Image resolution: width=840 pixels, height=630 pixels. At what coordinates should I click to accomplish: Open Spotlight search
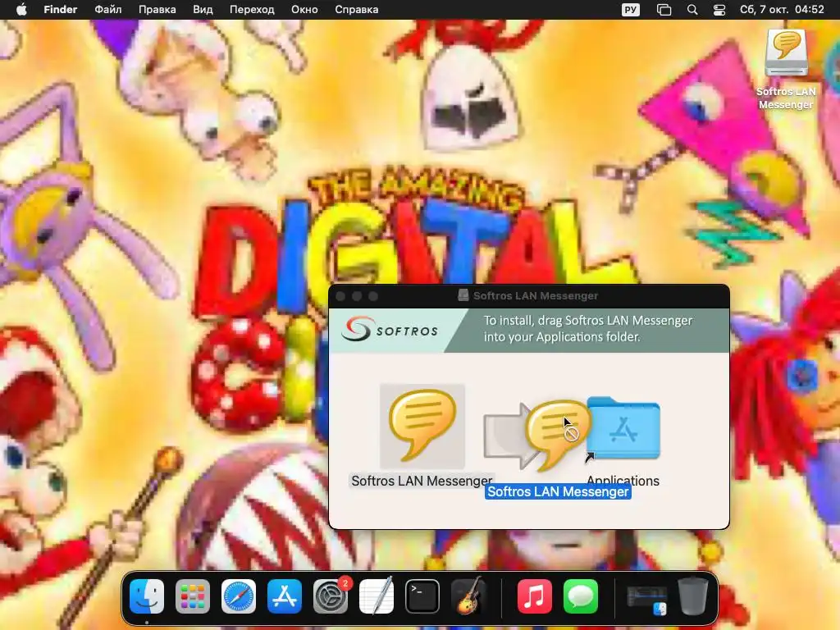692,10
